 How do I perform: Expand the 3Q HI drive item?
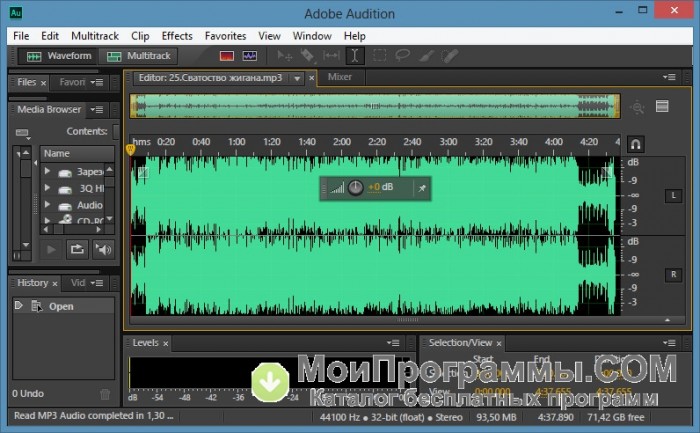click(x=47, y=188)
